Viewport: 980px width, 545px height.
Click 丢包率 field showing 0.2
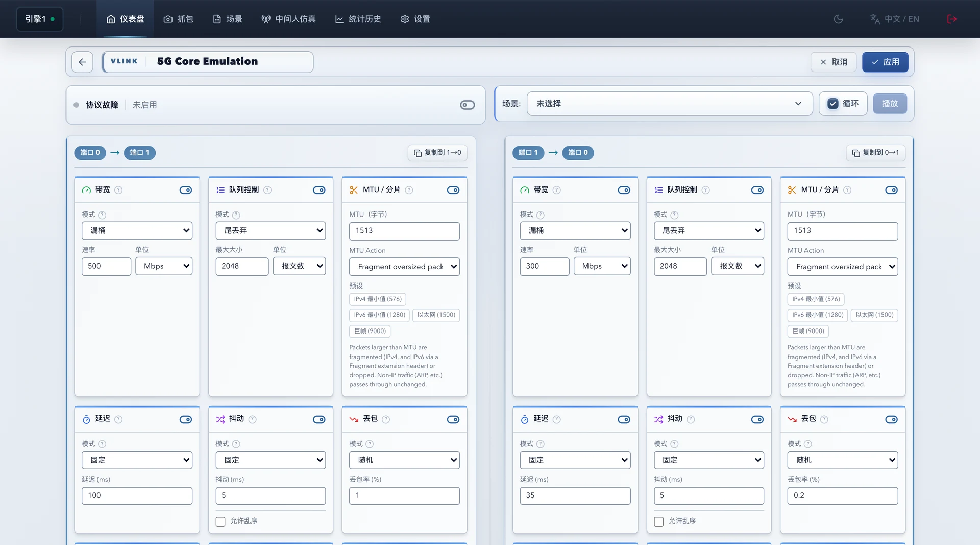843,495
